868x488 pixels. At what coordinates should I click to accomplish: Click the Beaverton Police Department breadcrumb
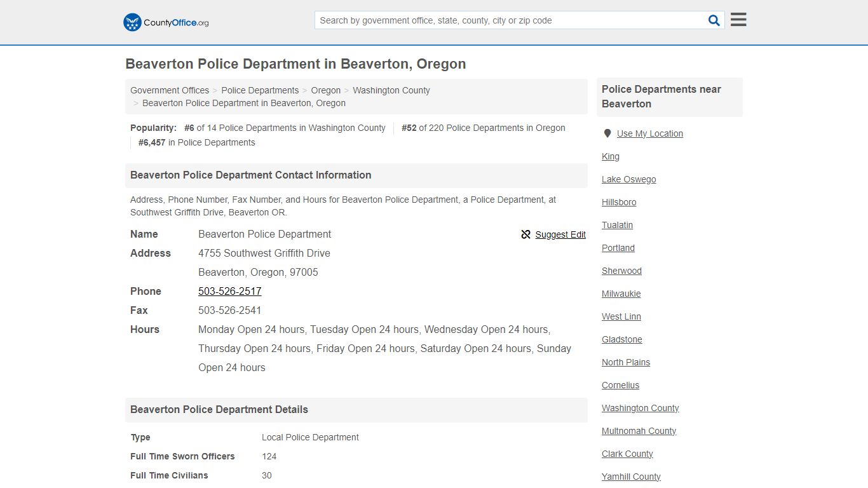[244, 103]
